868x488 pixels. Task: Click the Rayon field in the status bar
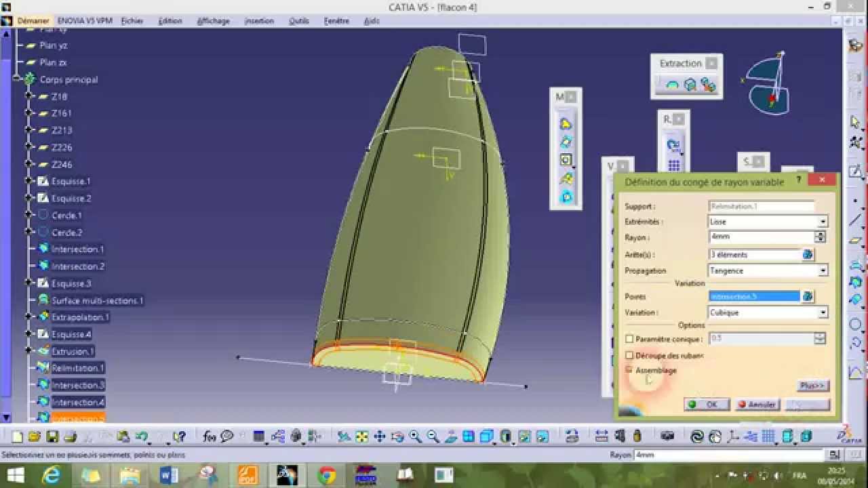click(730, 455)
